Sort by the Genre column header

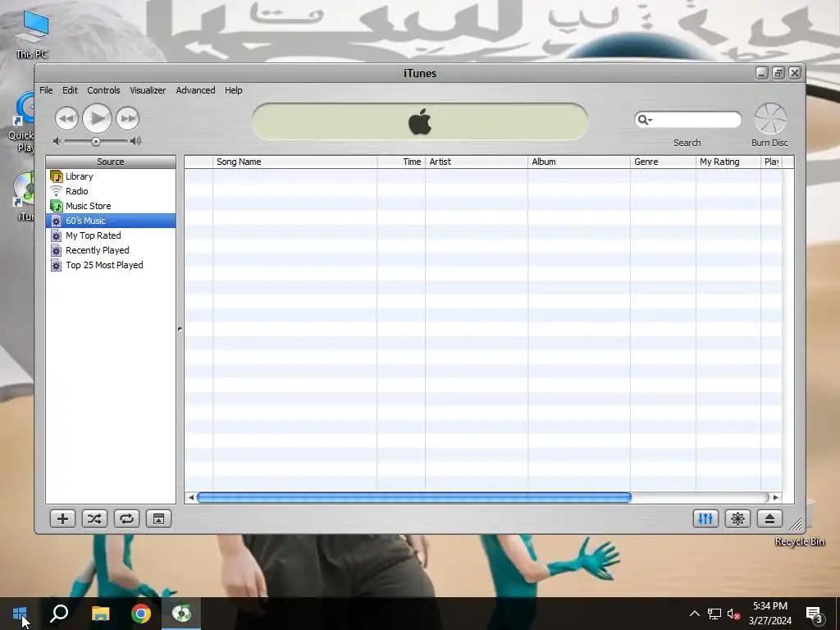point(663,162)
